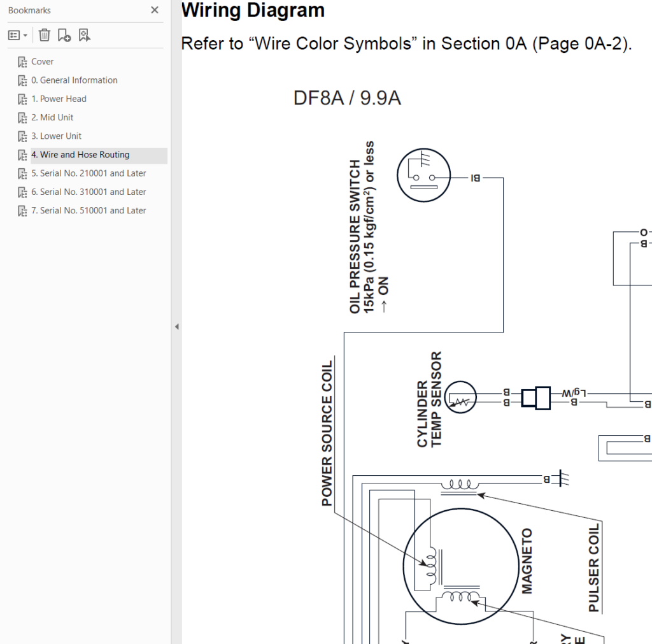Screen dimensions: 652x644
Task: Click the MAGNETO label
Action: pos(527,561)
